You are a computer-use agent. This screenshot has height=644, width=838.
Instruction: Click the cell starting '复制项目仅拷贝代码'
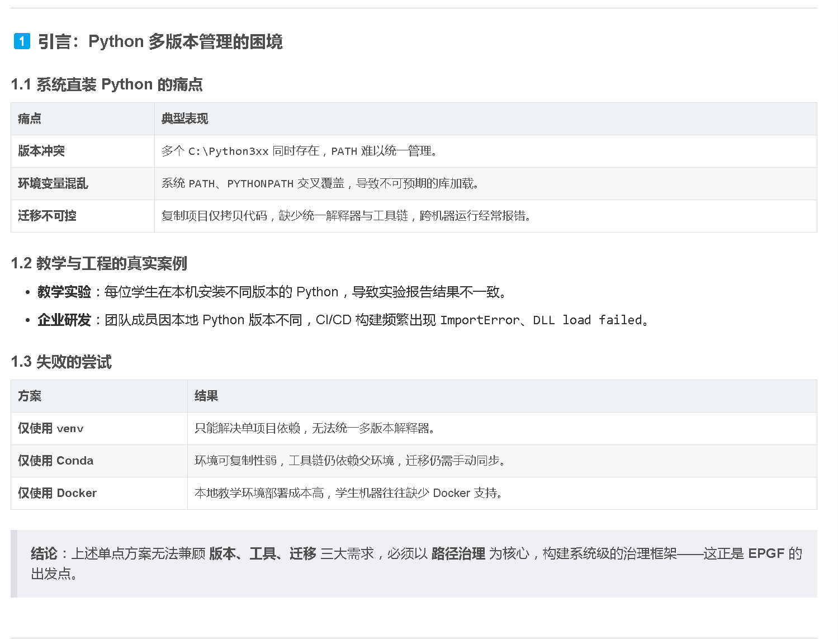click(486, 216)
